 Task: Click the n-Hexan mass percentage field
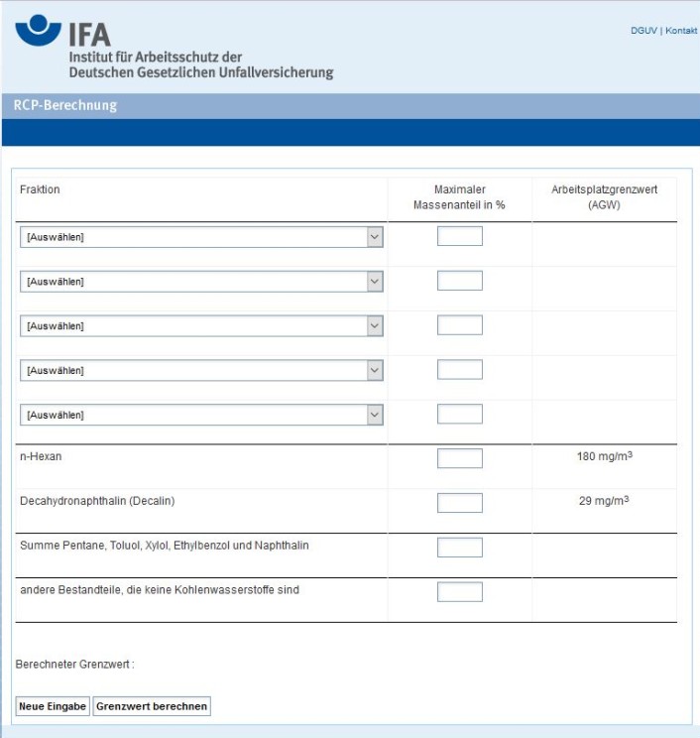click(x=460, y=458)
